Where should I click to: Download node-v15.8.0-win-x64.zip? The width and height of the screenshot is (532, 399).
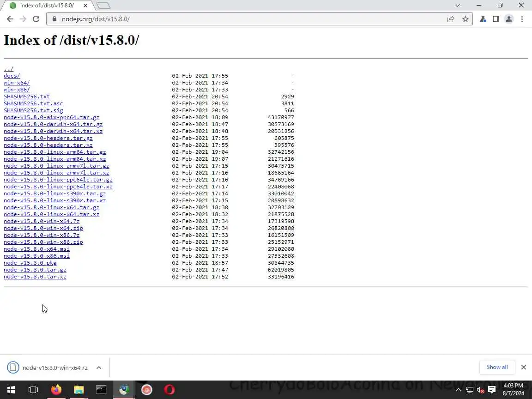pos(43,228)
